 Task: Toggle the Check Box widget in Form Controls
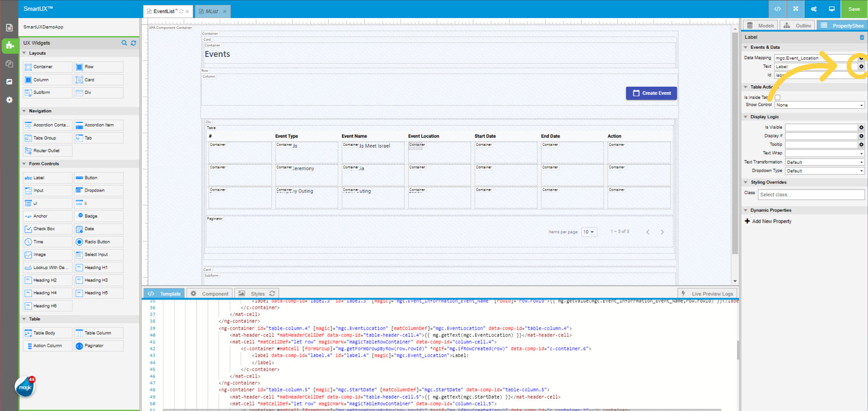(47, 229)
